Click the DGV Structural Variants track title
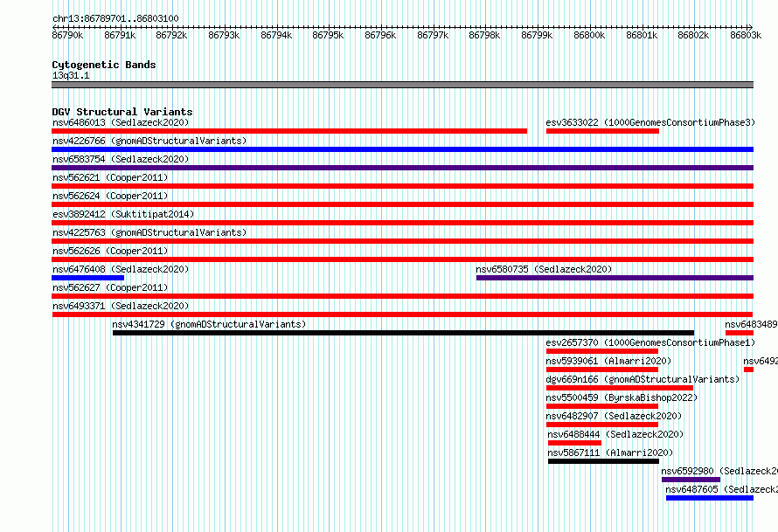The image size is (778, 532). (x=122, y=112)
